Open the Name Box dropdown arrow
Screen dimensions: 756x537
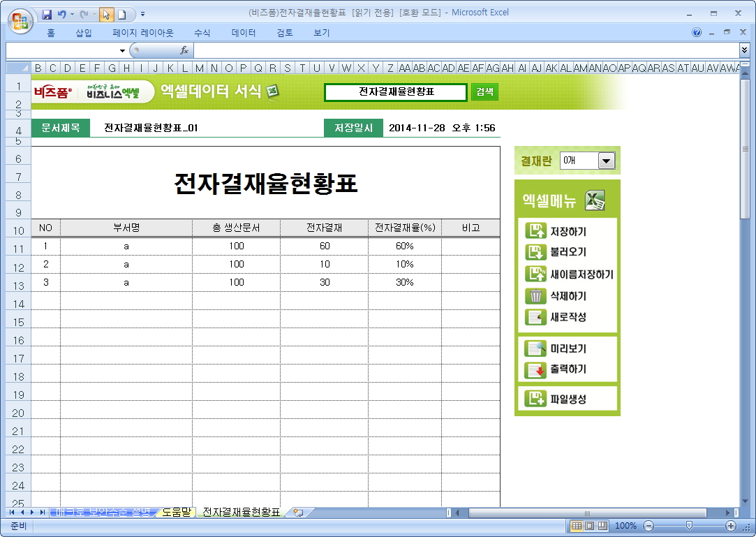pos(123,50)
